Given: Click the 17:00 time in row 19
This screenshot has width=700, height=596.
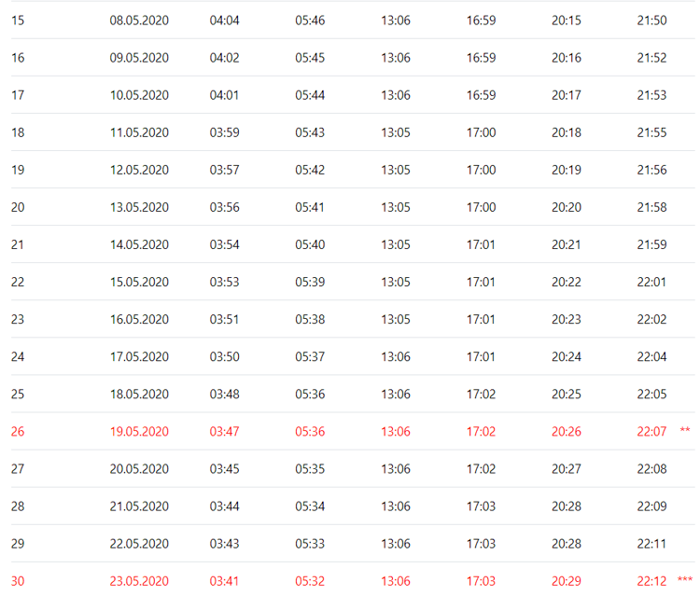Looking at the screenshot, I should [482, 170].
